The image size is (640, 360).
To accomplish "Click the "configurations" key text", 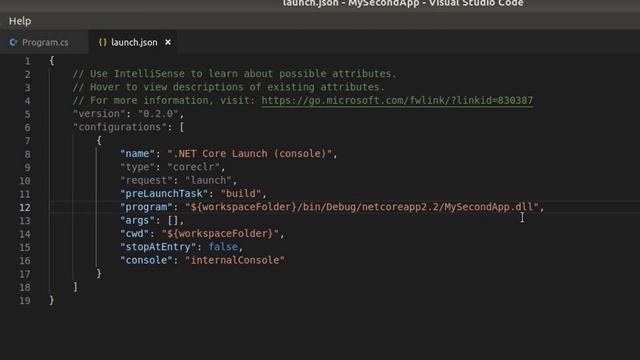I will [120, 127].
